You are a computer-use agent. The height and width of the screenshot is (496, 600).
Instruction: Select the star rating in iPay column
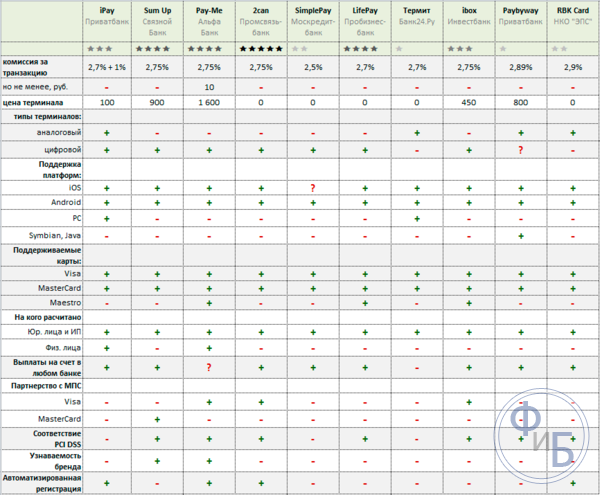pyautogui.click(x=99, y=49)
